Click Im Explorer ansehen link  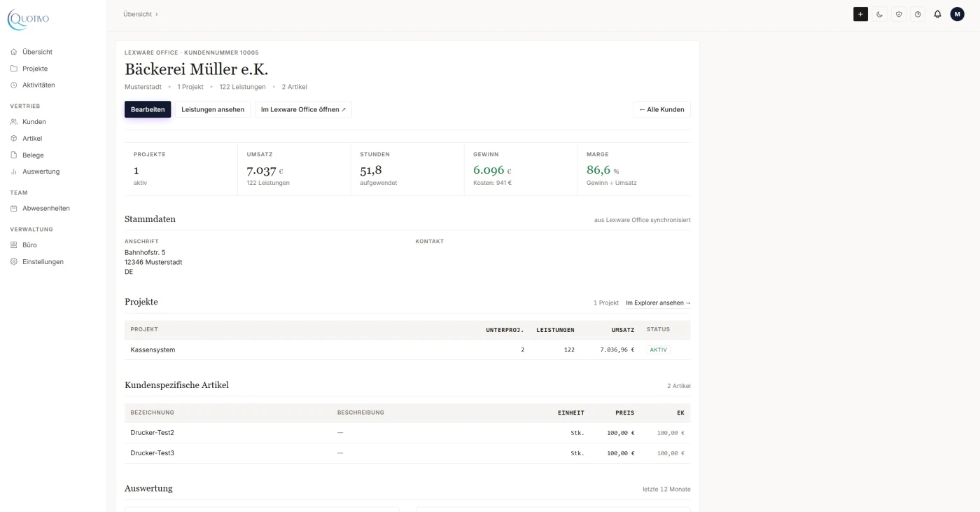pos(658,303)
